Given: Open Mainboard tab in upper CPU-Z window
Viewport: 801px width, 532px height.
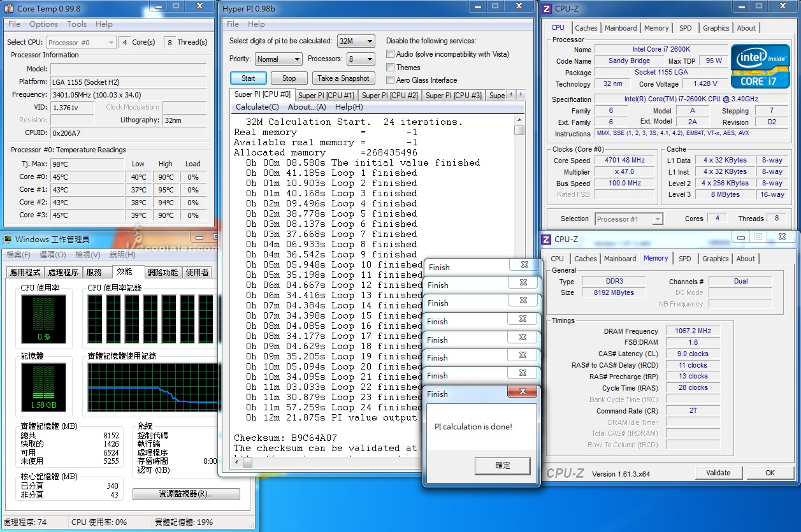Looking at the screenshot, I should [621, 28].
